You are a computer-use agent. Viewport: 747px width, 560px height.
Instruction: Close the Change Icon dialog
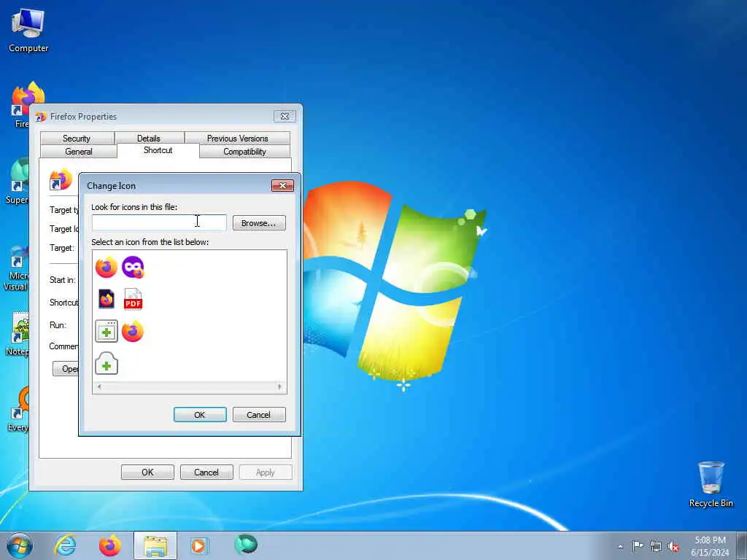tap(282, 186)
